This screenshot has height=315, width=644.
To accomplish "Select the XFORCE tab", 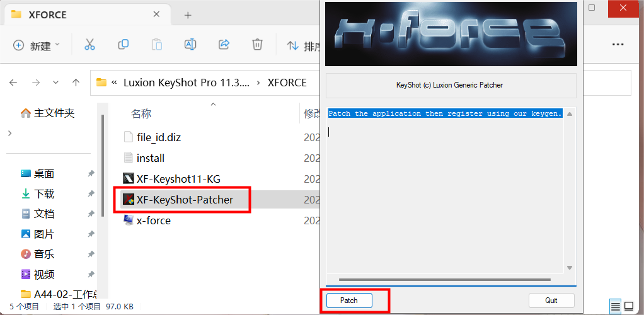I will [47, 14].
